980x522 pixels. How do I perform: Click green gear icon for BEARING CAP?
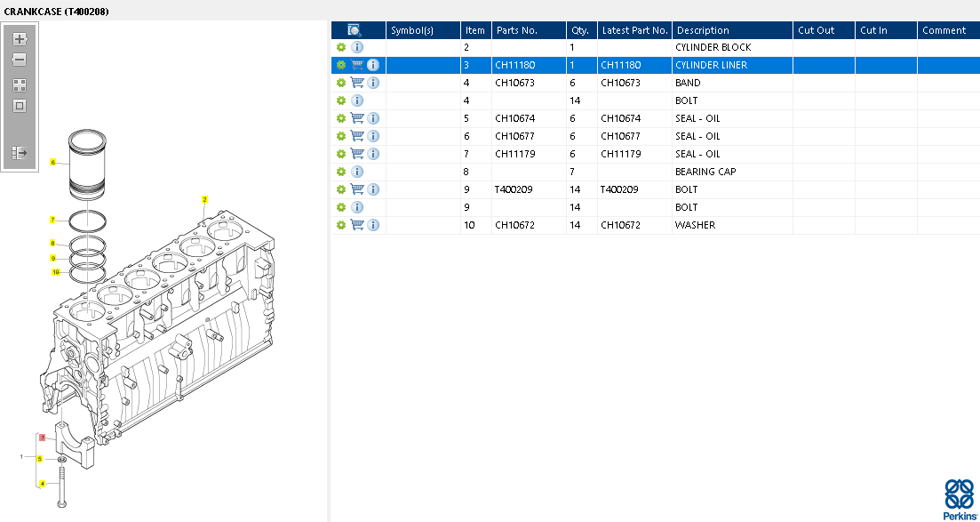340,172
